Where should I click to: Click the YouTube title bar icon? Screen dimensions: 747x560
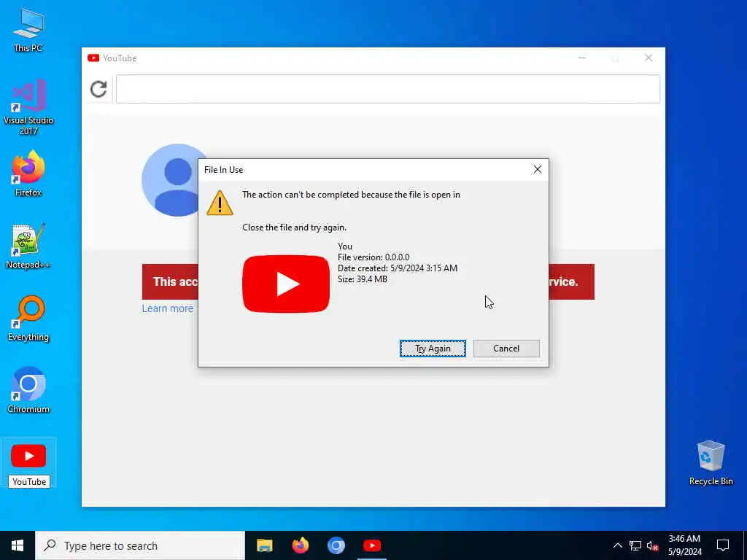93,58
